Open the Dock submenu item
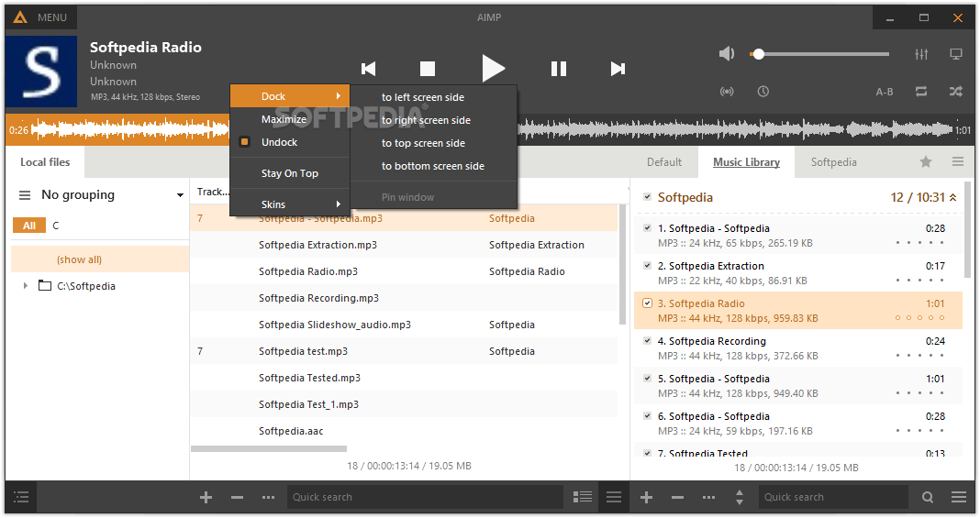Viewport: 980px width, 518px height. pos(289,96)
